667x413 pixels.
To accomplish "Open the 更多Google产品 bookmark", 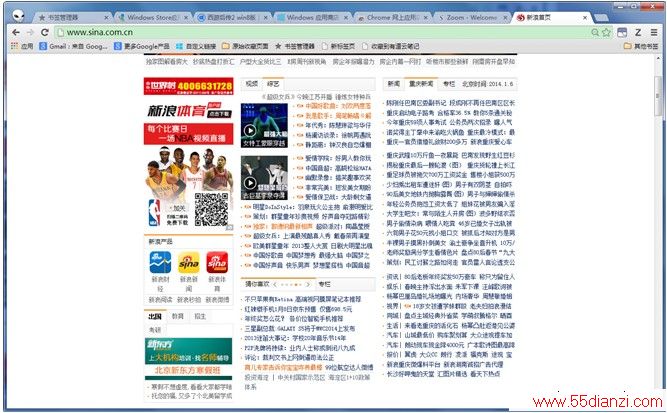I will click(x=142, y=46).
